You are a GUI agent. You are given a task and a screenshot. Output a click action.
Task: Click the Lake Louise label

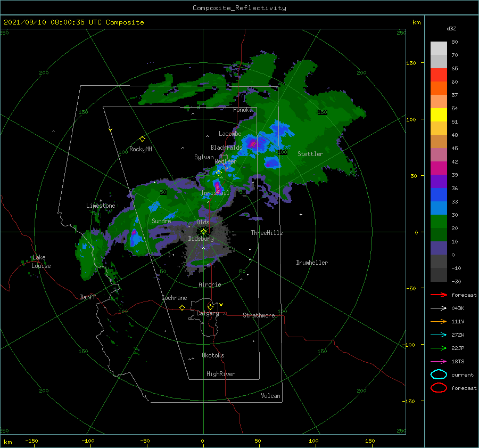tap(41, 262)
